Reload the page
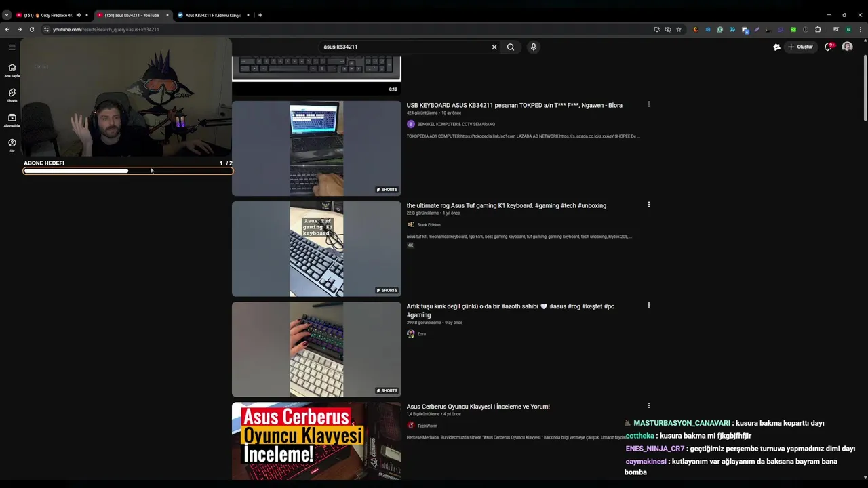 click(x=32, y=29)
